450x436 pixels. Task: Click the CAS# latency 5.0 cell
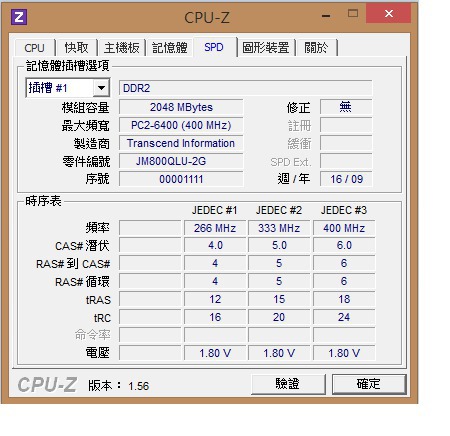(279, 245)
